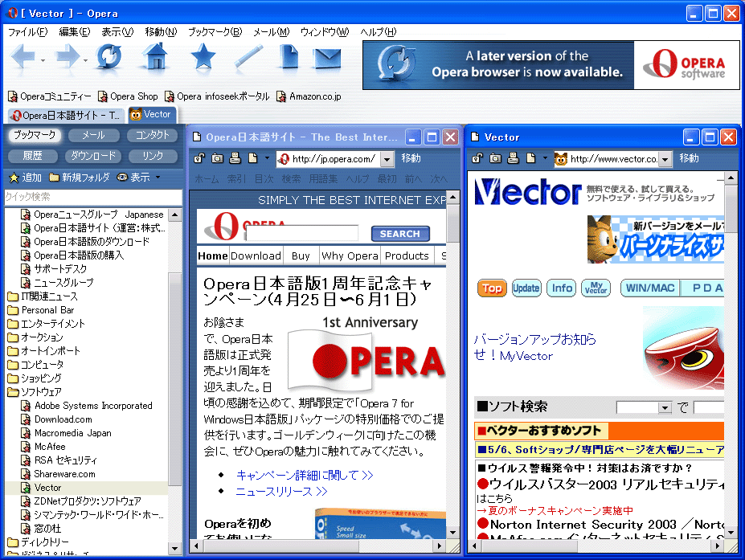The width and height of the screenshot is (745, 560).
Task: Create 新規フォルダ in bookmarks panel
Action: point(80,178)
